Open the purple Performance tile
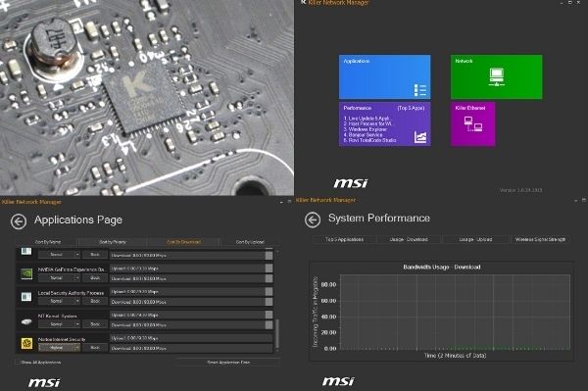The height and width of the screenshot is (391, 588). tap(385, 123)
